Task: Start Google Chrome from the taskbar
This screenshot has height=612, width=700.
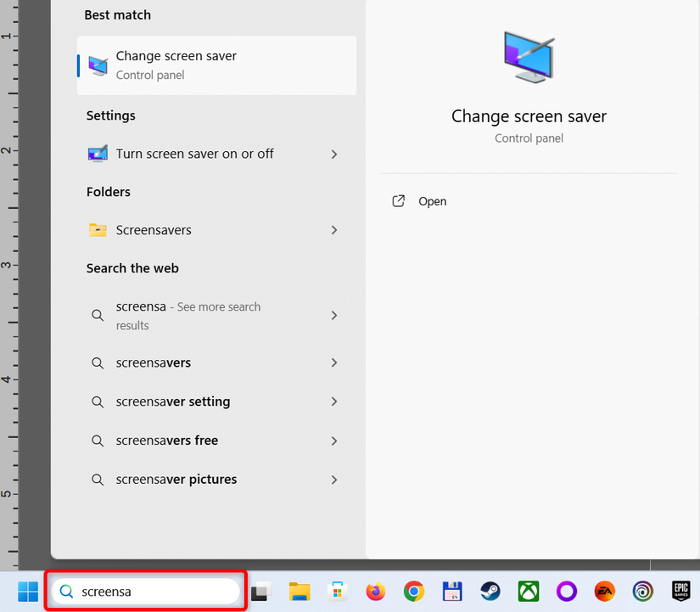Action: point(413,591)
